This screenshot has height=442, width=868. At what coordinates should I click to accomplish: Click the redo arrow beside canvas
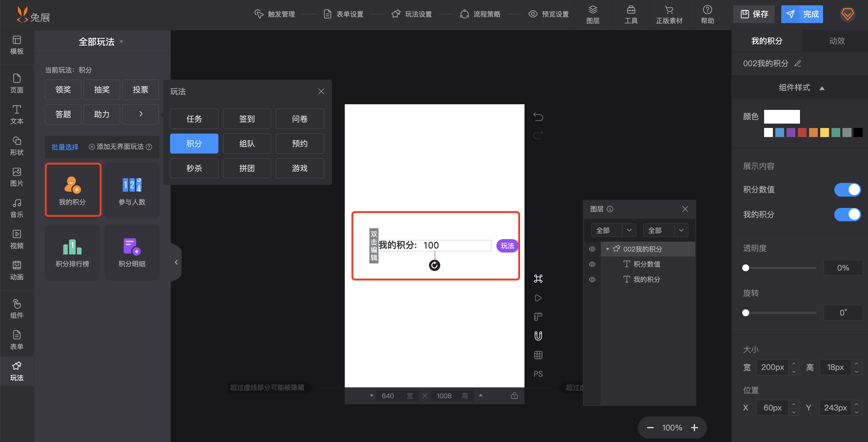pyautogui.click(x=538, y=135)
